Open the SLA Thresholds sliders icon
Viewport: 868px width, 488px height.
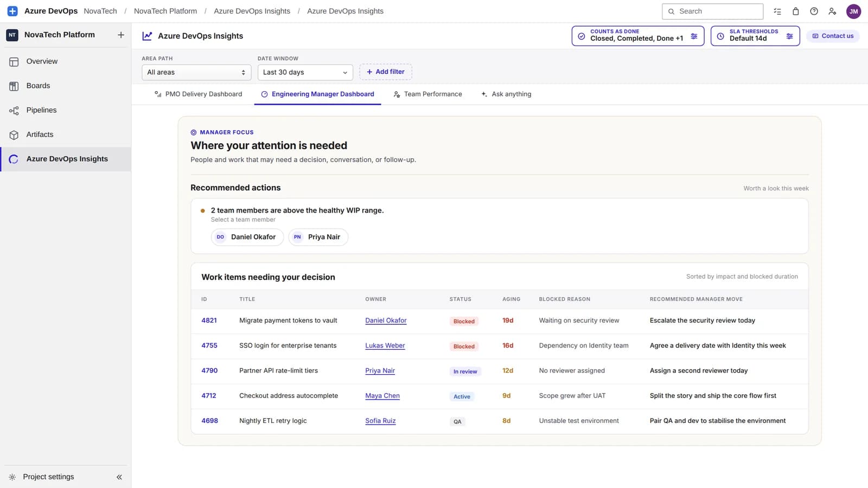[789, 36]
